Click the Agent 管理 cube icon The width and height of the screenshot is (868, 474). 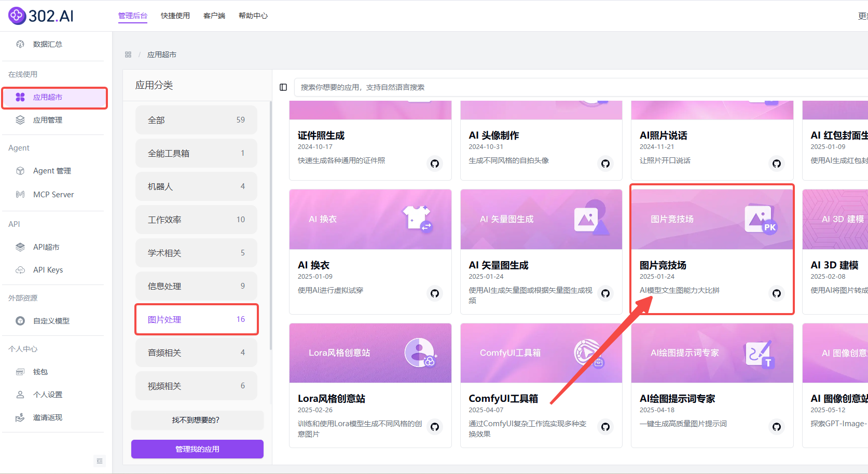20,171
